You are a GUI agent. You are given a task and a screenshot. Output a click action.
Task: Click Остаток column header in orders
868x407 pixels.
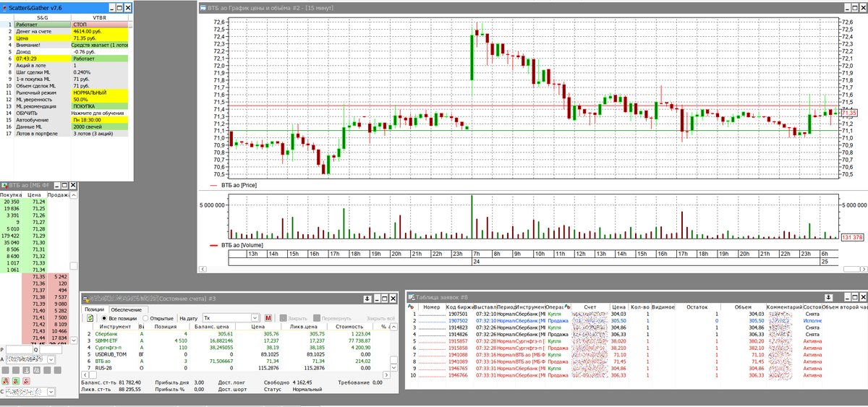coord(697,307)
